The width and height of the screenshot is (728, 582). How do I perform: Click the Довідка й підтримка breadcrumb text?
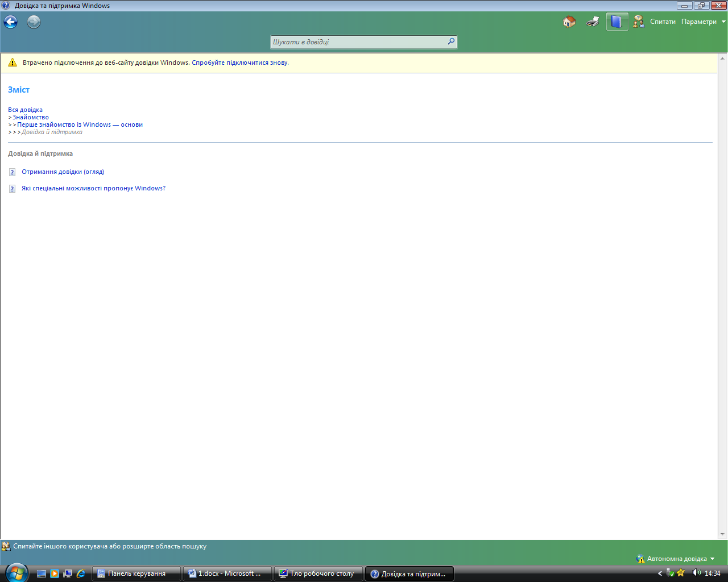point(52,132)
